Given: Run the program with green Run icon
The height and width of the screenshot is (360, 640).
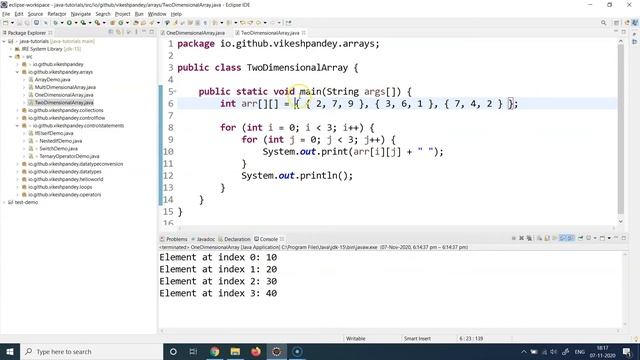Looking at the screenshot, I should [x=69, y=22].
